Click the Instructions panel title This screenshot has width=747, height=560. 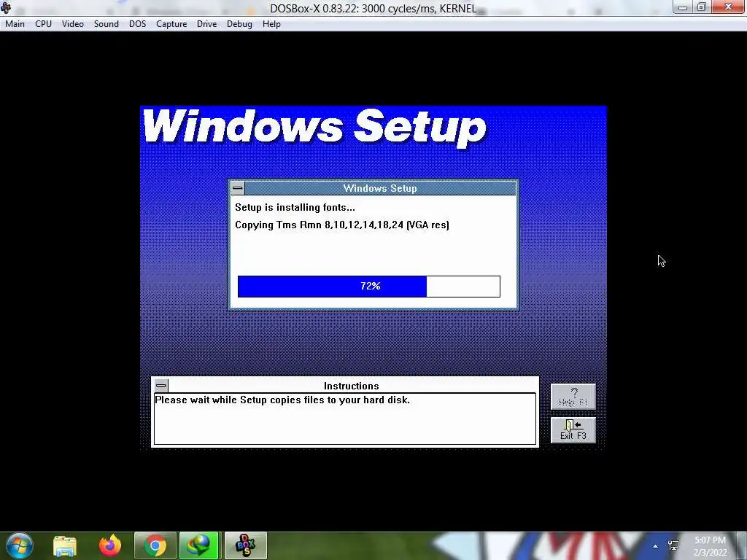[x=351, y=386]
